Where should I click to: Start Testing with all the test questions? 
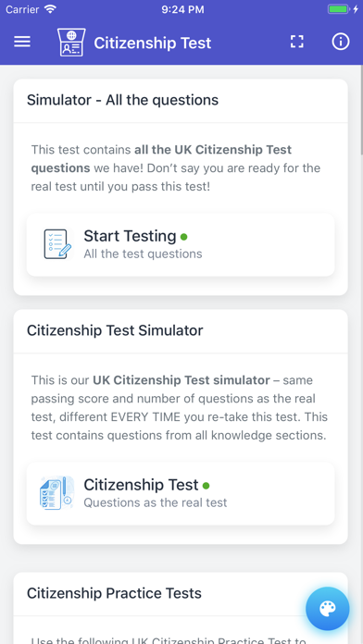(x=181, y=245)
